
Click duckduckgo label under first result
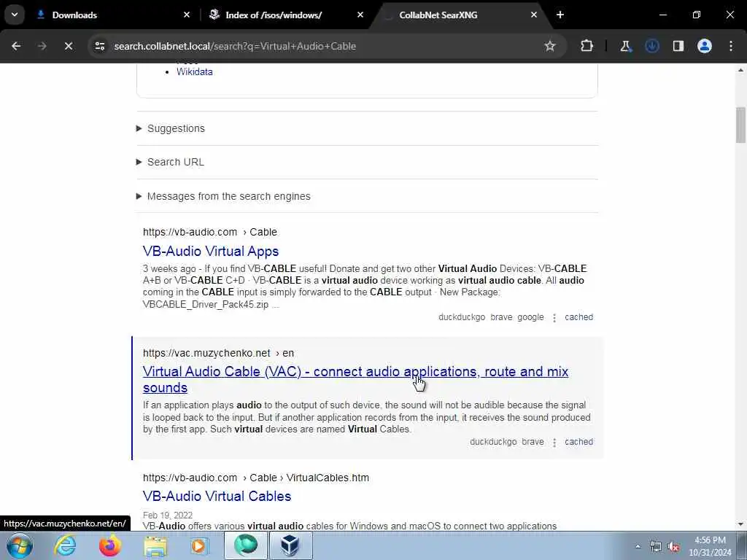click(x=462, y=317)
